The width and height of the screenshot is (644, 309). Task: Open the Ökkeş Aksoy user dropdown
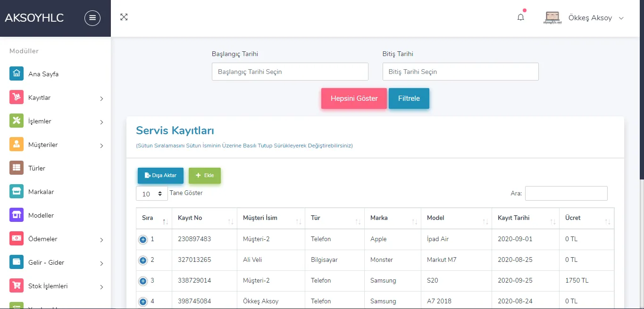(596, 18)
